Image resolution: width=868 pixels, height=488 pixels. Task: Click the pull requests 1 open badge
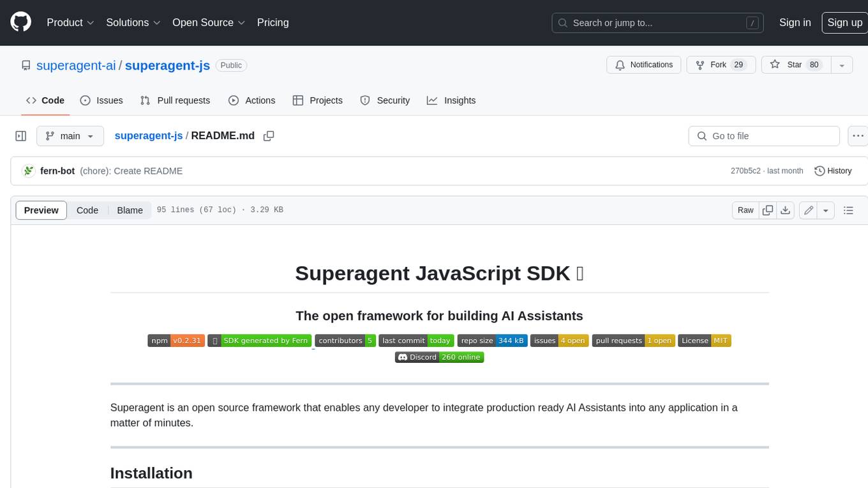tap(634, 340)
